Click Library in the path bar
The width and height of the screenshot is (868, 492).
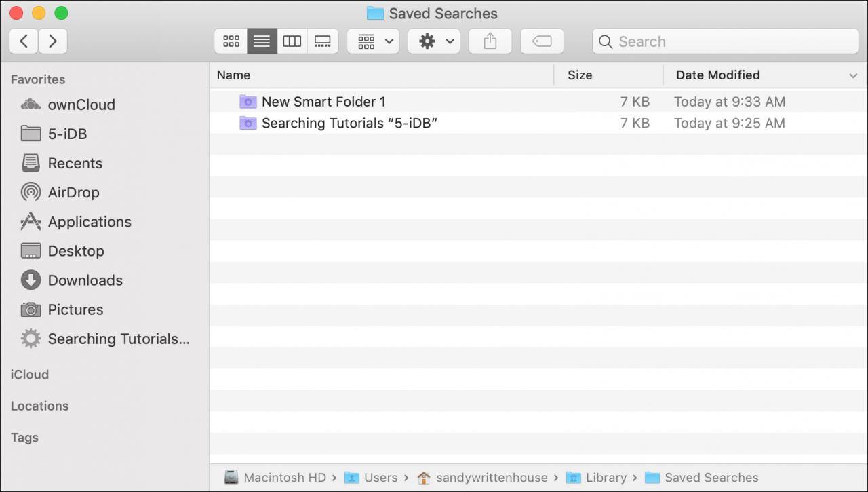coord(606,478)
